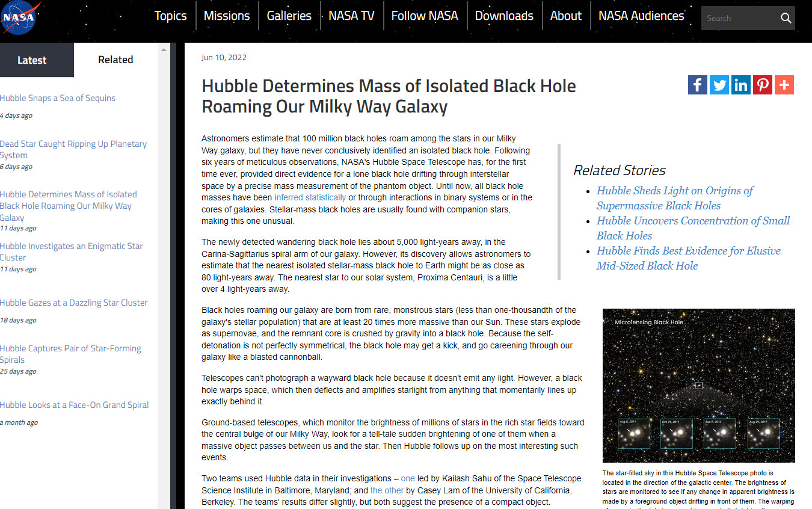The height and width of the screenshot is (509, 812).
Task: Open Hubble Finds Best Evidence for Mid-Sized Black Hole
Action: click(688, 258)
